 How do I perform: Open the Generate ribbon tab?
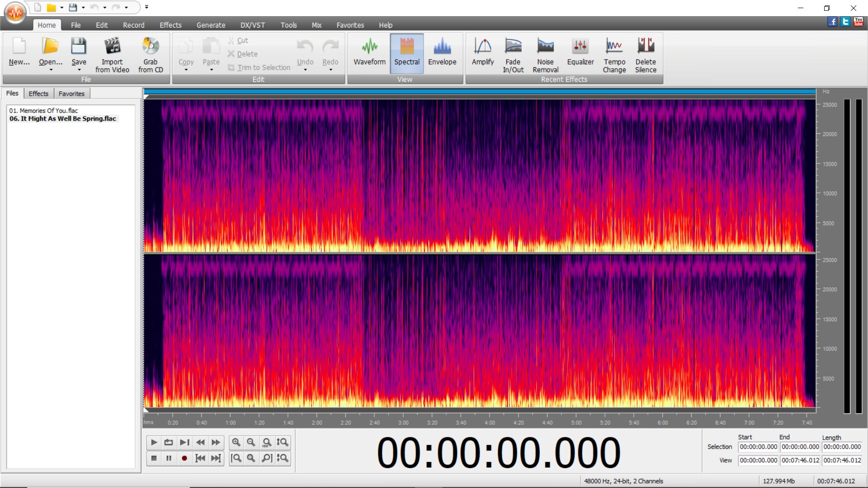[x=211, y=25]
